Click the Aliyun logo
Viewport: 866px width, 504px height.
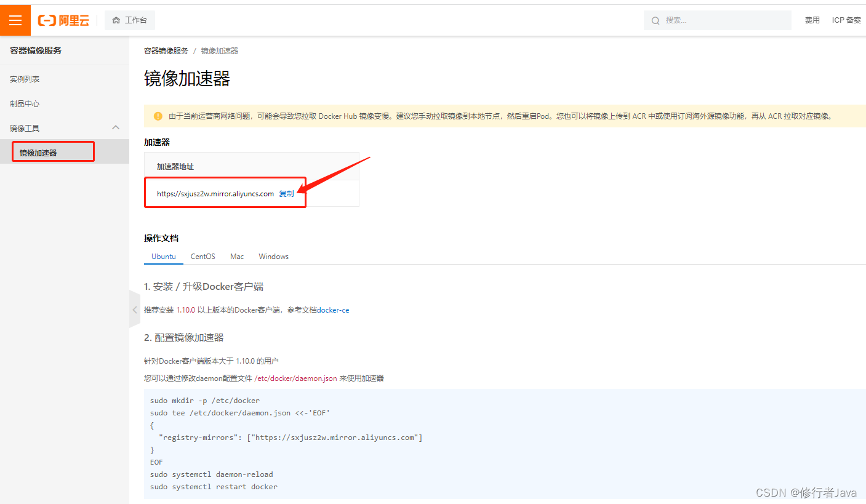[x=63, y=20]
